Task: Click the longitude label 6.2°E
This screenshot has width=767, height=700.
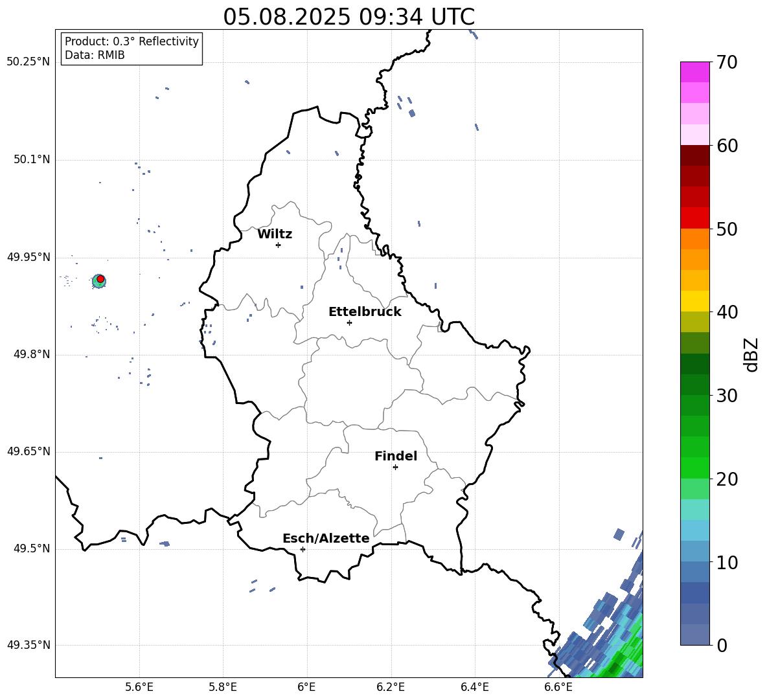Action: pyautogui.click(x=391, y=687)
